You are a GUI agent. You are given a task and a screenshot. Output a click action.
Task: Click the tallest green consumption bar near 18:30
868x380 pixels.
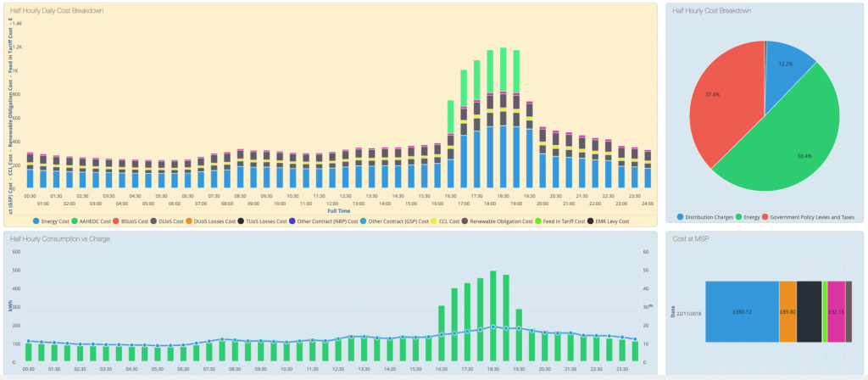point(492,316)
